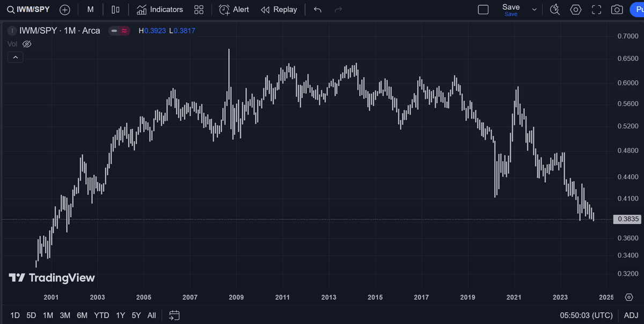The width and height of the screenshot is (644, 324).
Task: Click the low value L0.3817
Action: [183, 31]
